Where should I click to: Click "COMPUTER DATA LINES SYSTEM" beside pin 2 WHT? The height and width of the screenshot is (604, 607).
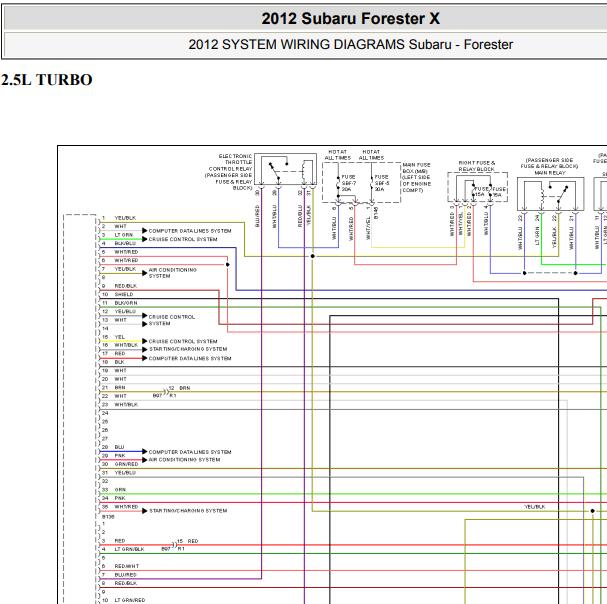coord(190,231)
